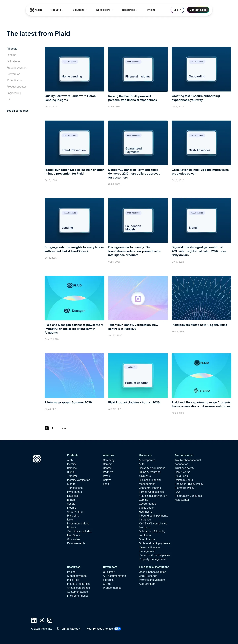238x644 pixels.
Task: Open the Instagram icon in the footer
Action: click(50, 620)
